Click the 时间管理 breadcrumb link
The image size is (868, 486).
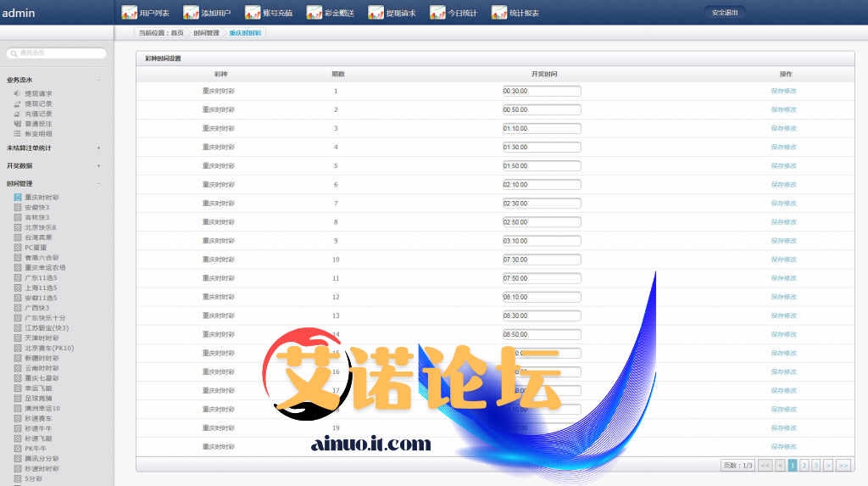pyautogui.click(x=207, y=33)
